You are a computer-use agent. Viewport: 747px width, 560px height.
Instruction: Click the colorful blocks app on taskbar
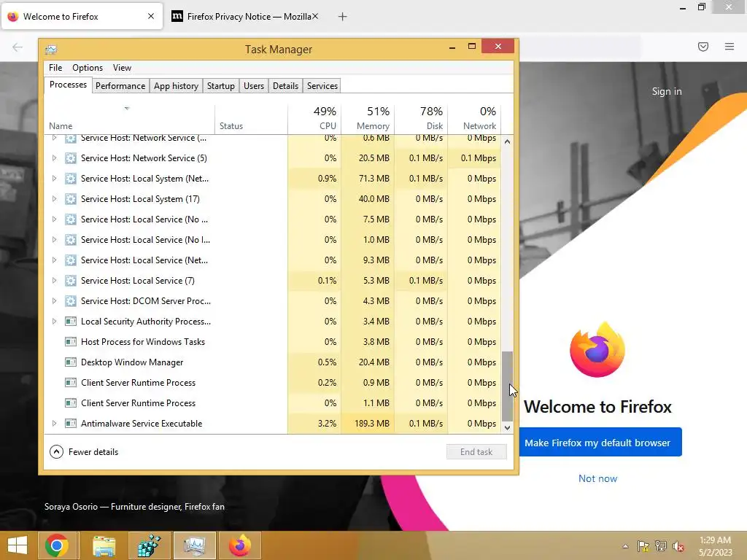pos(149,545)
